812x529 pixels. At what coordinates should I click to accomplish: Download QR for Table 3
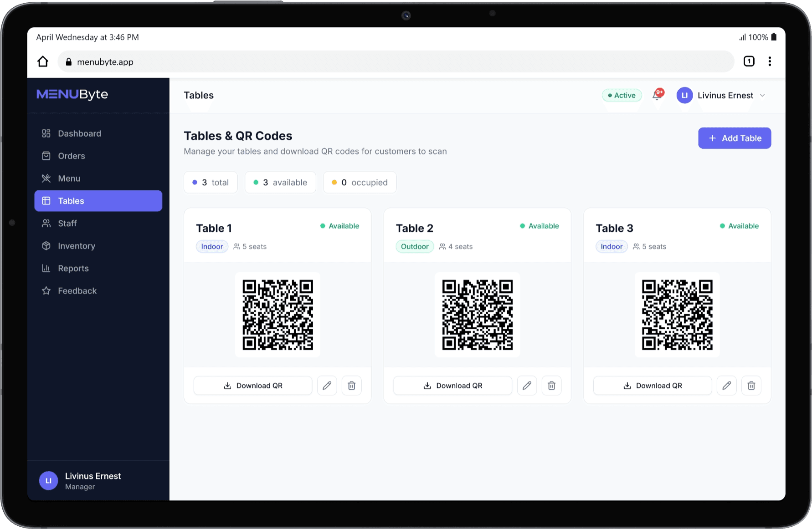(x=653, y=386)
